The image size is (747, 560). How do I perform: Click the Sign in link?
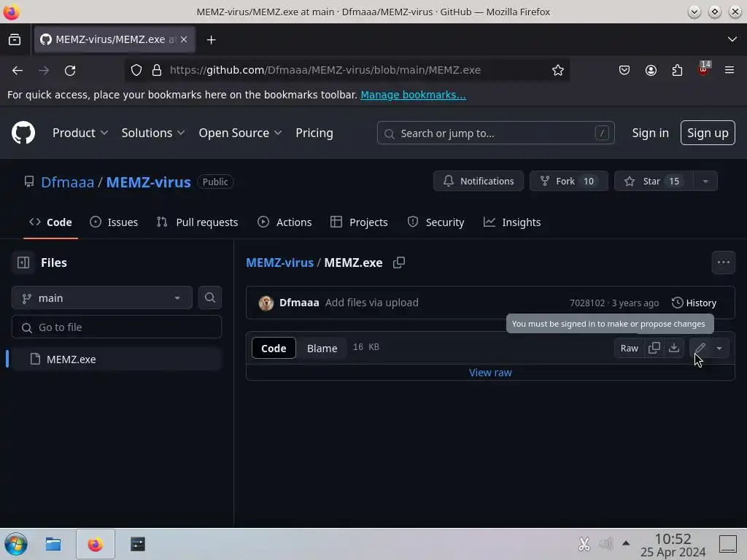pyautogui.click(x=650, y=133)
